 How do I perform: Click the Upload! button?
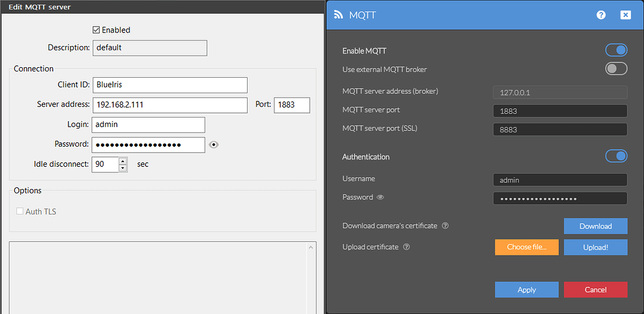tap(595, 247)
